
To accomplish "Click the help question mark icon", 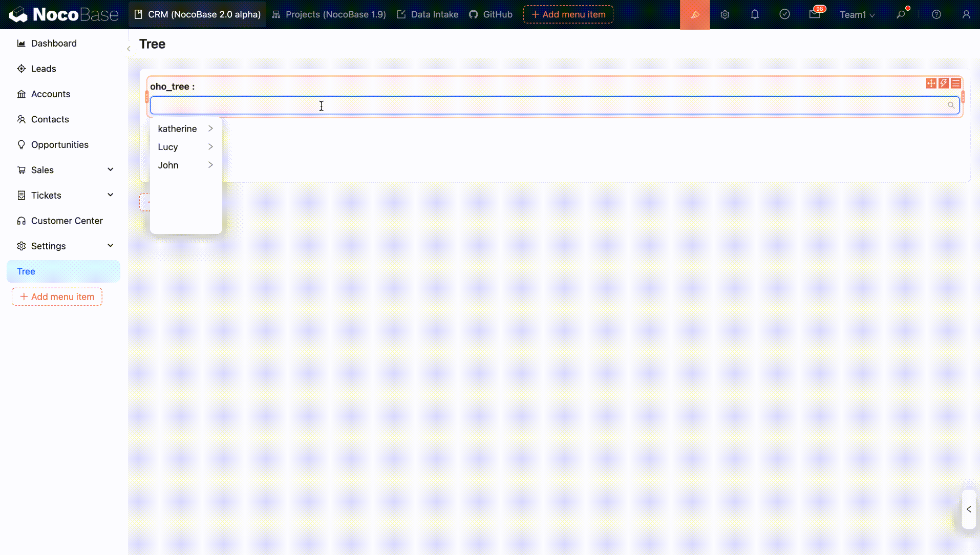I will (x=936, y=14).
